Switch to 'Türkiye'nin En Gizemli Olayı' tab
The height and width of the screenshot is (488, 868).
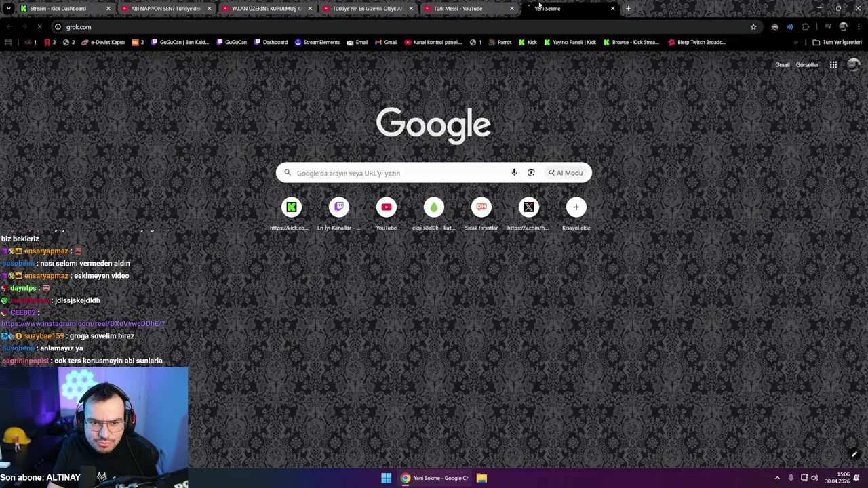(x=368, y=9)
